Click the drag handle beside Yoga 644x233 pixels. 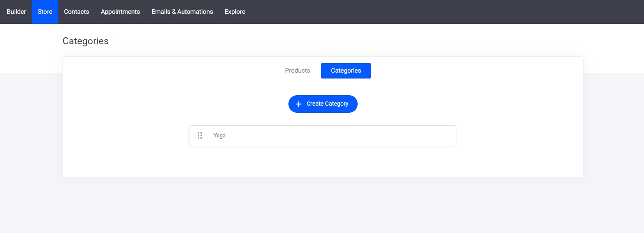(200, 136)
